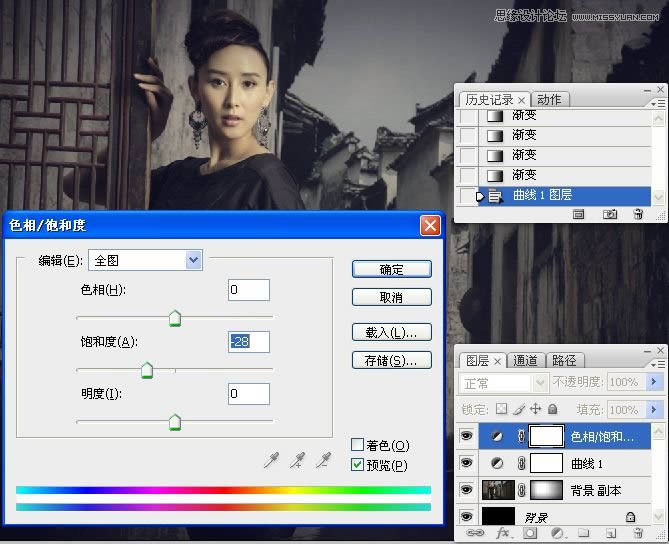Screen dimensions: 669x544
Task: Expand the 不透明度 opacity slider arrow
Action: click(x=655, y=383)
